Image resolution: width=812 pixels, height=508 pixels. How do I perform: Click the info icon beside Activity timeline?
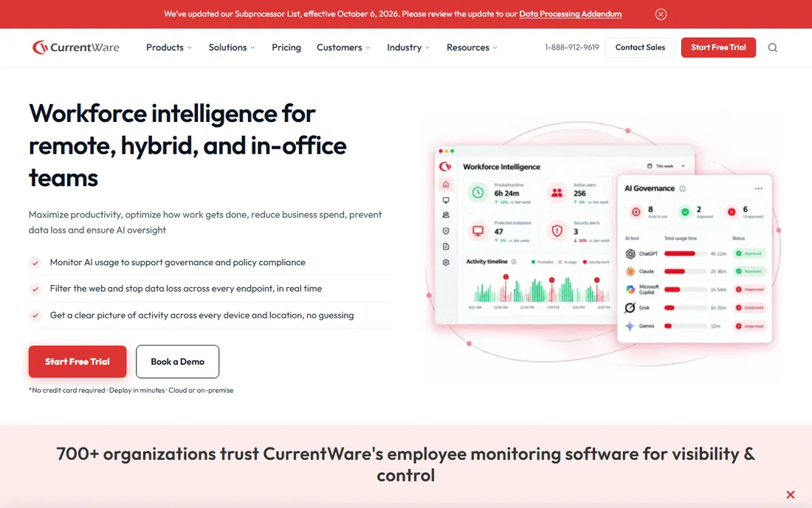pos(514,261)
